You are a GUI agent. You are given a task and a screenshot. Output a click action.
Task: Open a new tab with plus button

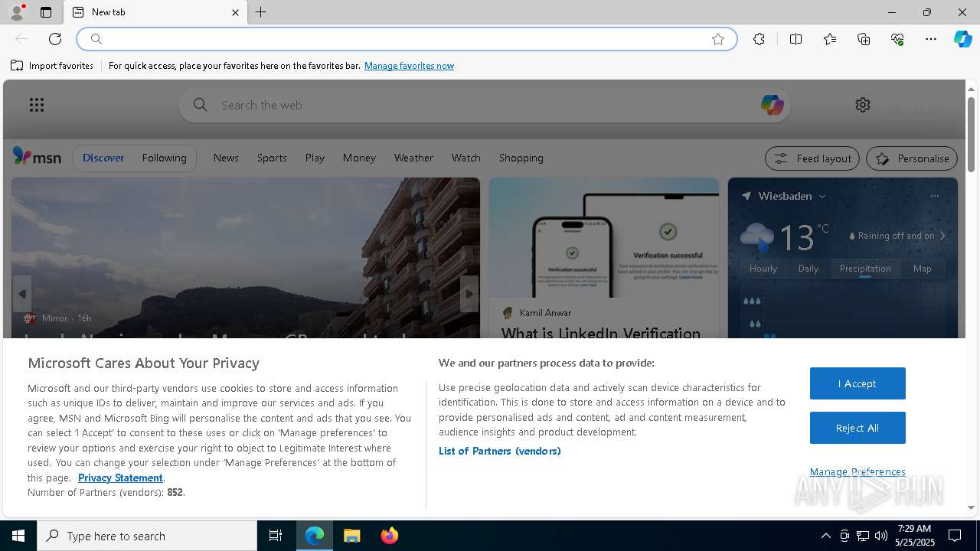pos(261,12)
